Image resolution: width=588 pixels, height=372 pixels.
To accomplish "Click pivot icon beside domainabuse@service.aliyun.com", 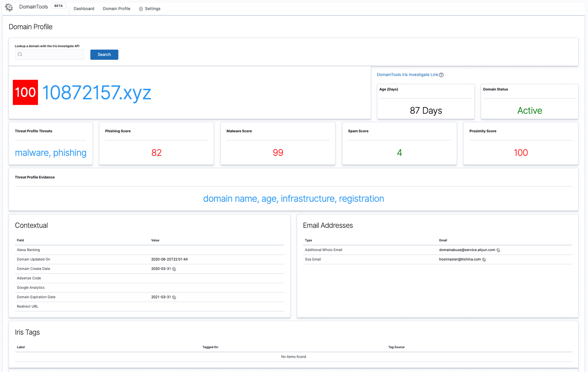I will point(499,250).
